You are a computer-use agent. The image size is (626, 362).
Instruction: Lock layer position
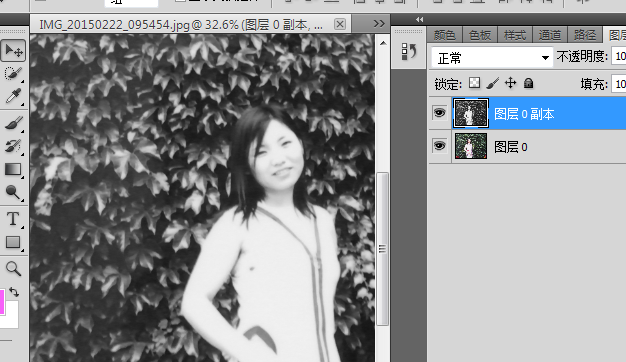(511, 83)
